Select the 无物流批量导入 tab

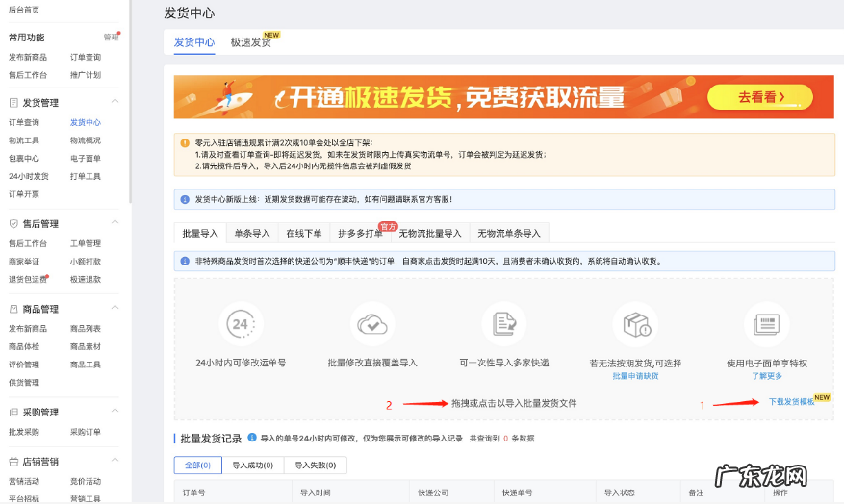point(430,233)
